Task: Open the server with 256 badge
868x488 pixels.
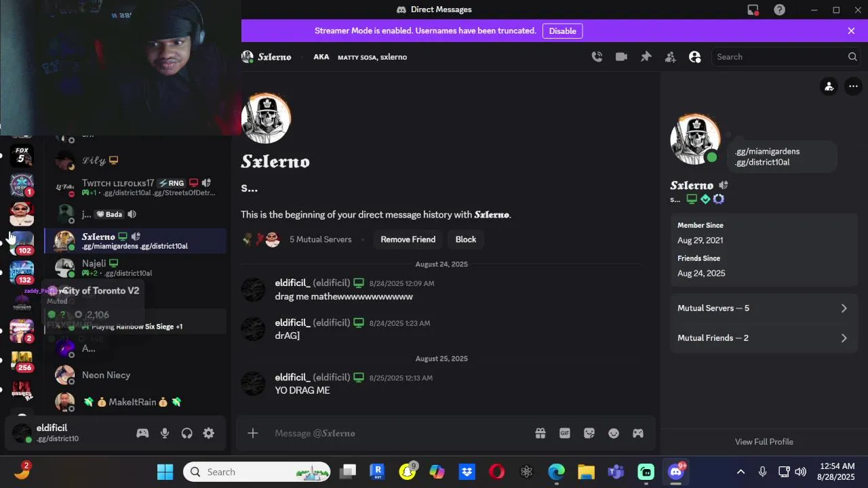Action: tap(22, 361)
